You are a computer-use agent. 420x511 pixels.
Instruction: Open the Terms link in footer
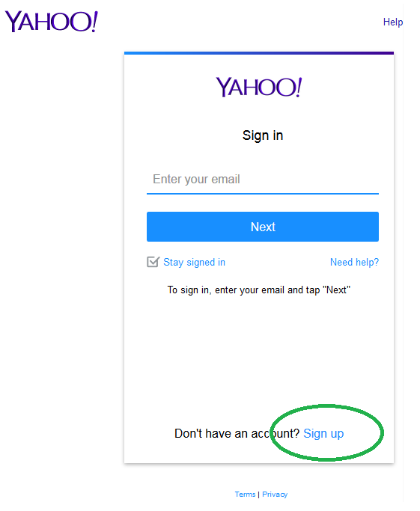[x=246, y=495]
